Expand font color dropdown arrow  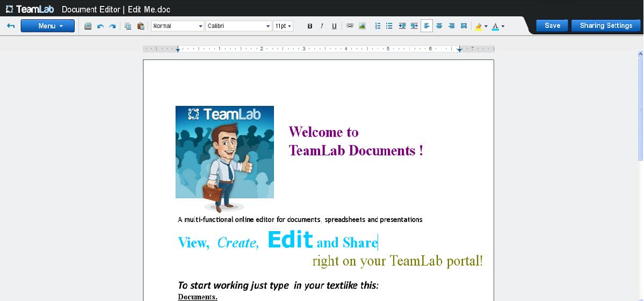[x=503, y=26]
